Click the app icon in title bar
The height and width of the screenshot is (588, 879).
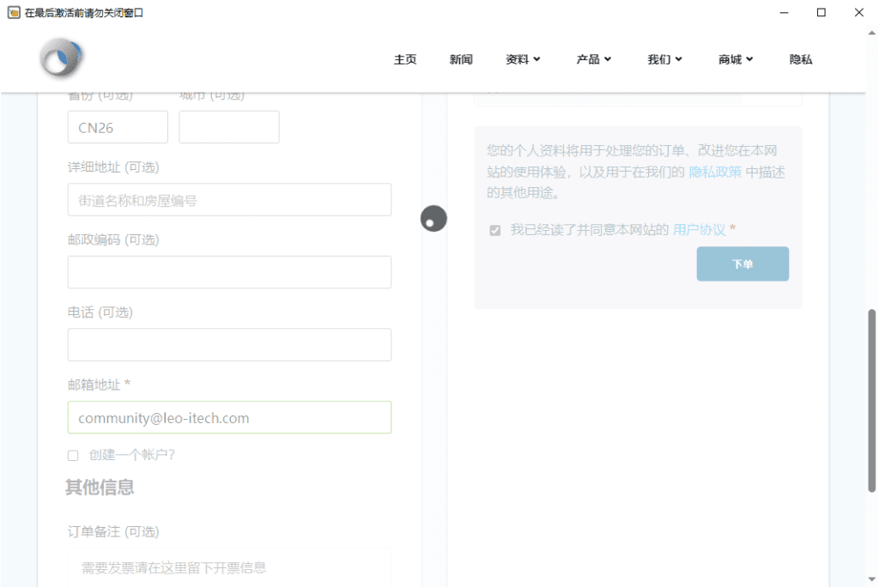coord(13,13)
